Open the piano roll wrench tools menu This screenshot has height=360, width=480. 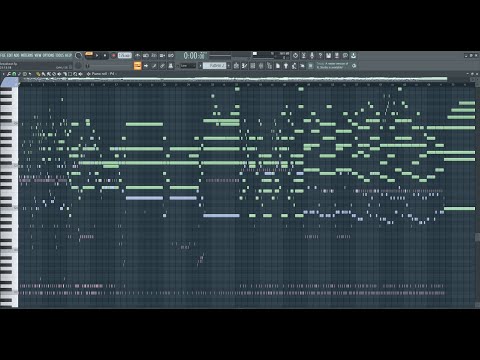[x=9, y=74]
